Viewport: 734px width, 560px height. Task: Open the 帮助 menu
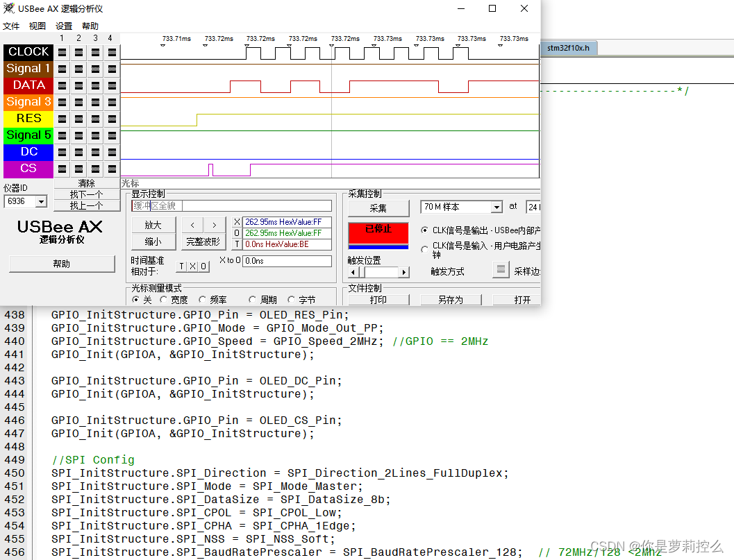[x=90, y=26]
